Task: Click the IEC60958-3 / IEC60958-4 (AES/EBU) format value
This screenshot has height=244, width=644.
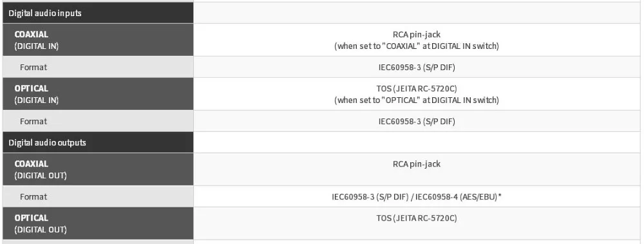Action: click(417, 197)
